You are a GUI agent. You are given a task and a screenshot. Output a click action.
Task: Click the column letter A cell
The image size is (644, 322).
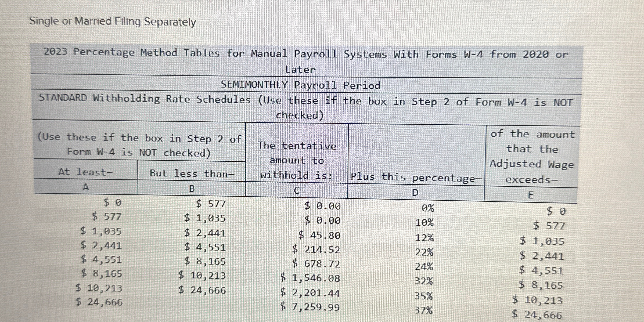[x=86, y=187]
